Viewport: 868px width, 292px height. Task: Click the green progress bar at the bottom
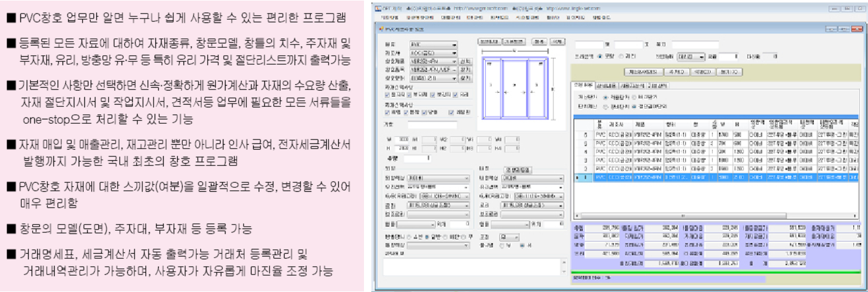pos(714,273)
